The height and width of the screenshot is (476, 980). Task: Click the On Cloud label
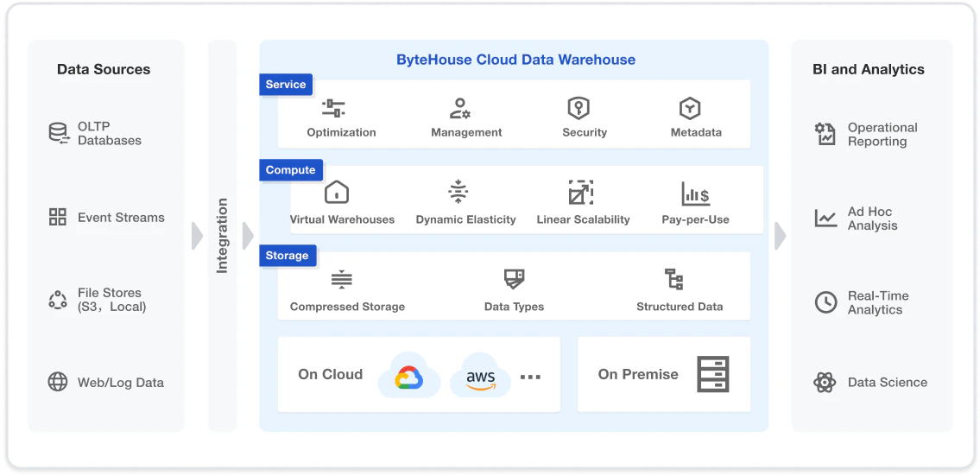pos(330,374)
